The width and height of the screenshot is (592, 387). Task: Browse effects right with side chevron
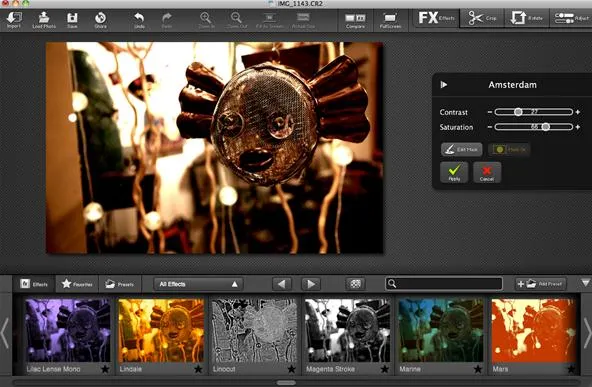[587, 333]
